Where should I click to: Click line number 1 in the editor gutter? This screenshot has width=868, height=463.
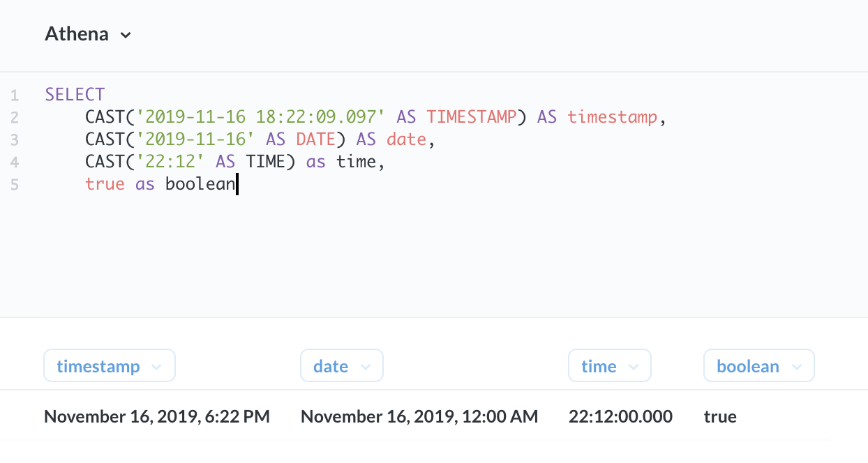15,94
